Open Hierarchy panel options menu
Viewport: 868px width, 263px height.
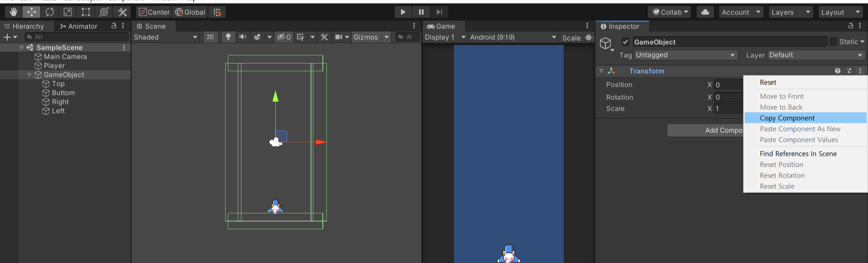click(x=123, y=26)
